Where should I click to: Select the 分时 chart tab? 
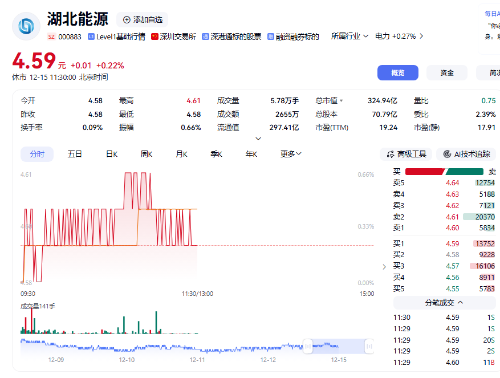37,154
